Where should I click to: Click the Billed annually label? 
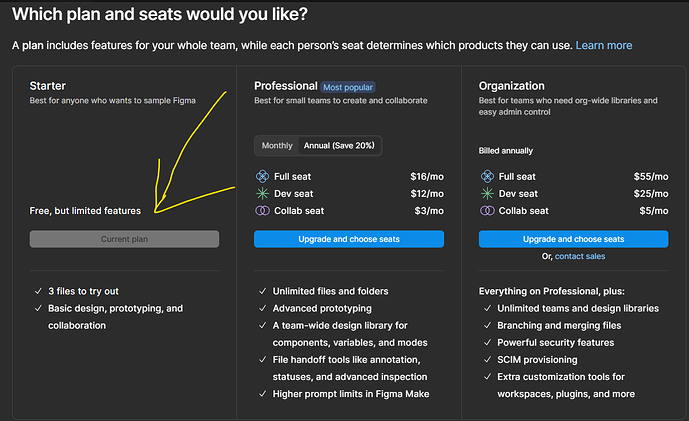[506, 151]
